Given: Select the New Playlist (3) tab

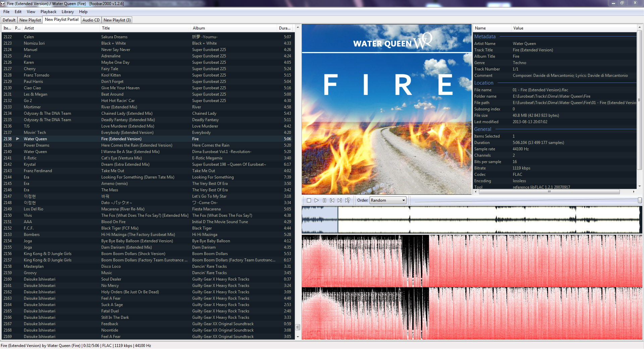Looking at the screenshot, I should (x=117, y=20).
